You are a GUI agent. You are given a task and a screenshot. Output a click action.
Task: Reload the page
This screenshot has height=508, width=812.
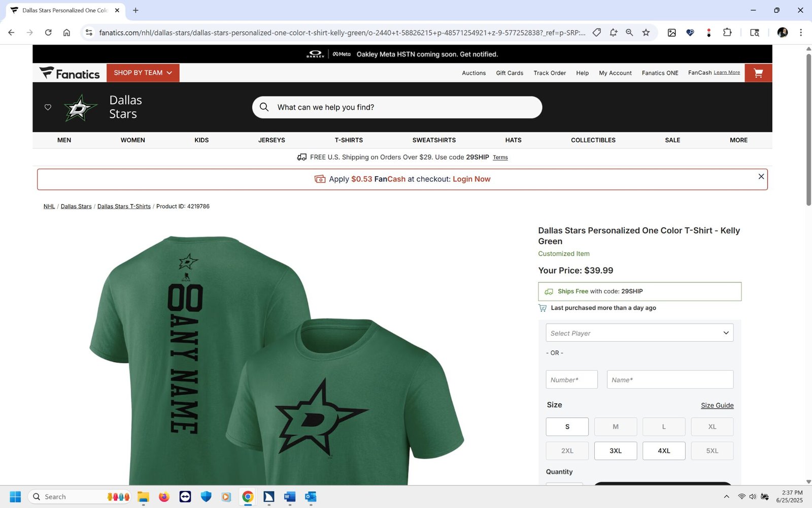pos(48,33)
